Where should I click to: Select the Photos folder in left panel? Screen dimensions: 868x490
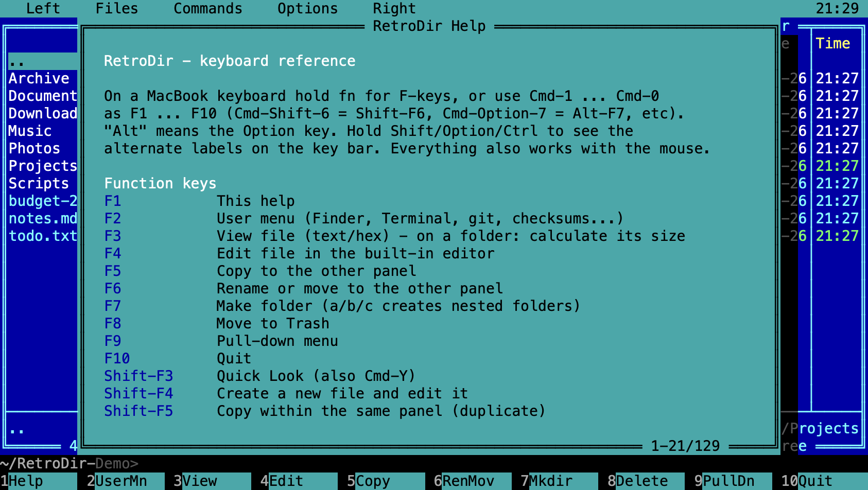point(43,149)
